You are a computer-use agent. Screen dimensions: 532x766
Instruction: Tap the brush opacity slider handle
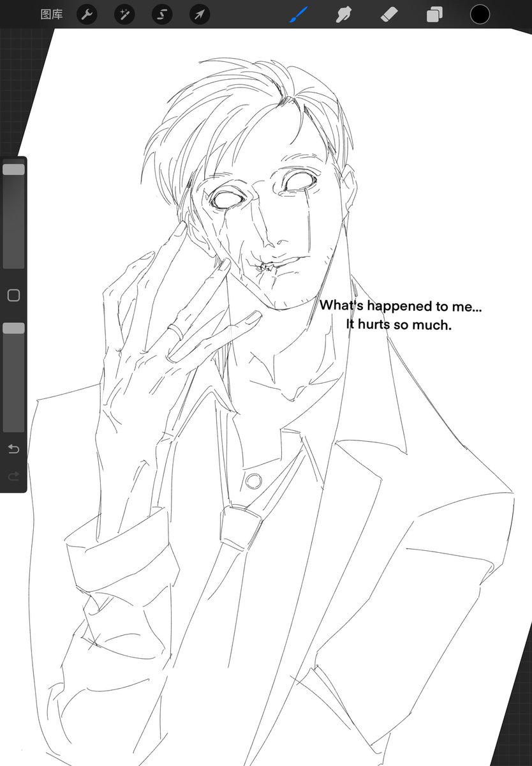pyautogui.click(x=13, y=328)
